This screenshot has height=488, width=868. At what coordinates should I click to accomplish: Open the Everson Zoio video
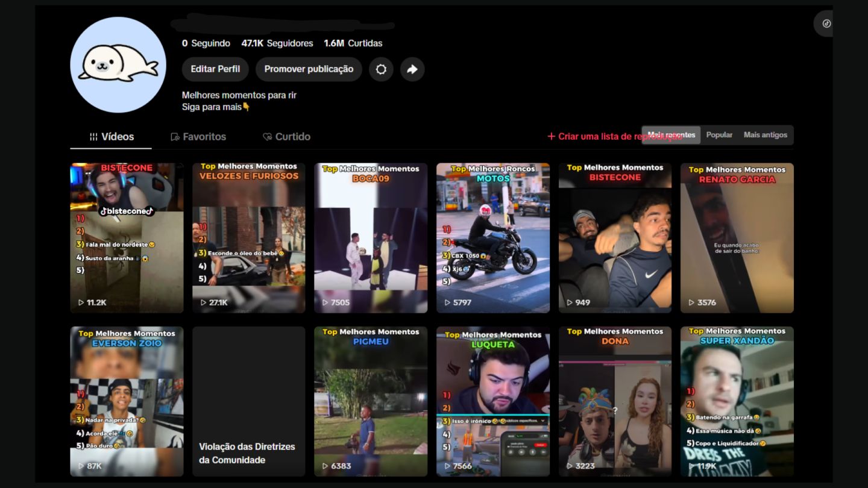(127, 402)
